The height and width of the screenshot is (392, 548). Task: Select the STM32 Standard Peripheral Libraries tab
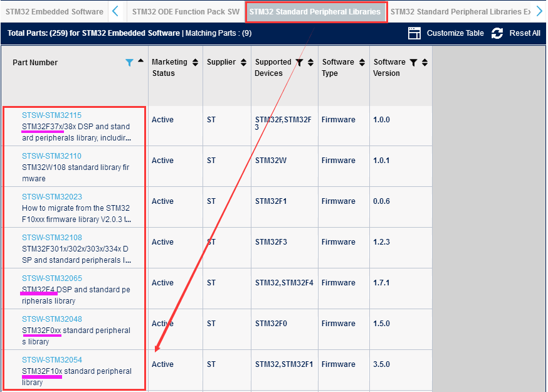tap(315, 12)
